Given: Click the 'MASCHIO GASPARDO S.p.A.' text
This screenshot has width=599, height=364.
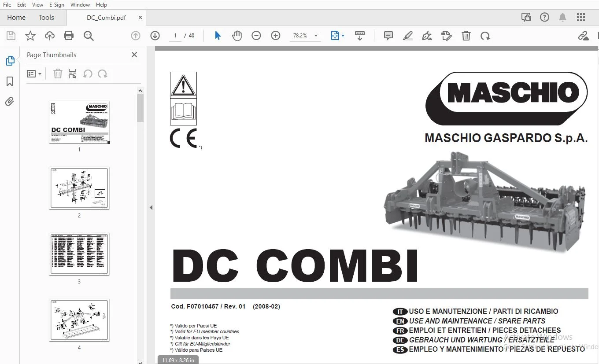Looking at the screenshot, I should pos(506,138).
